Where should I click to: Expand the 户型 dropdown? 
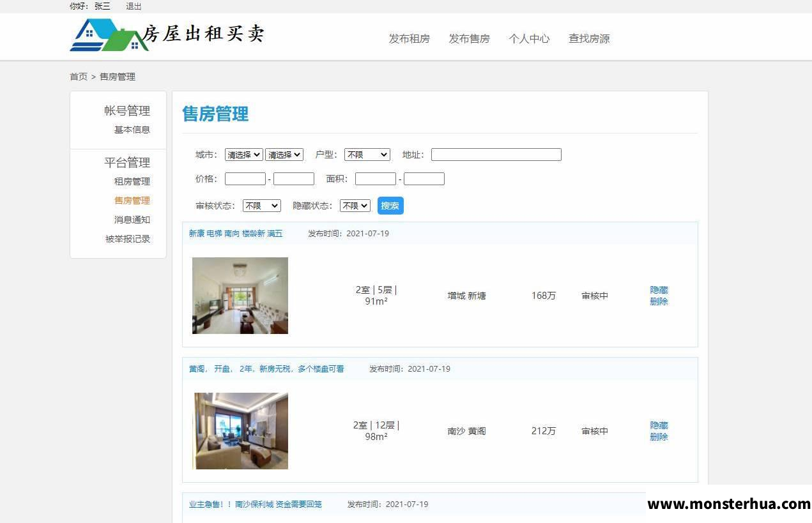(367, 155)
